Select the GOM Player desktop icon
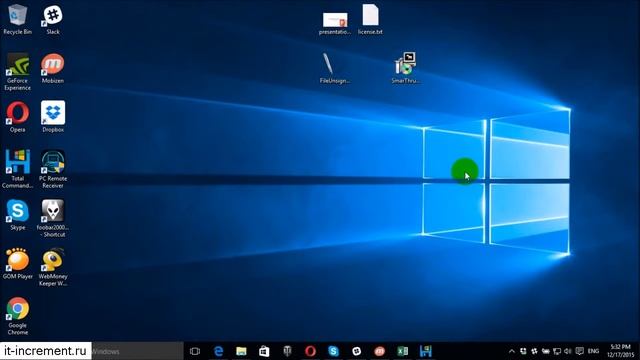640x360 pixels. point(17,264)
